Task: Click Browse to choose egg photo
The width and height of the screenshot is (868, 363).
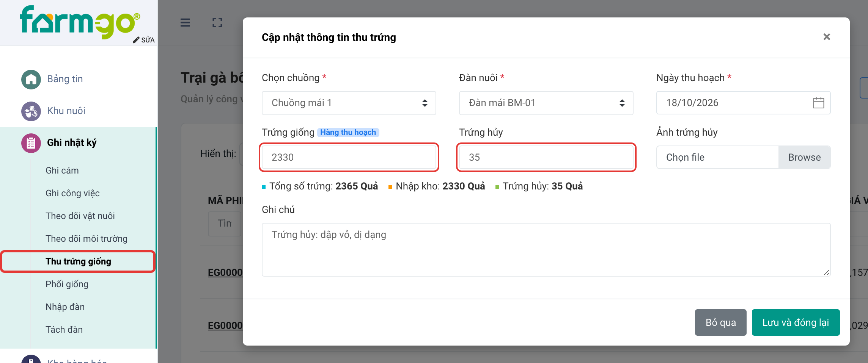Action: coord(804,157)
